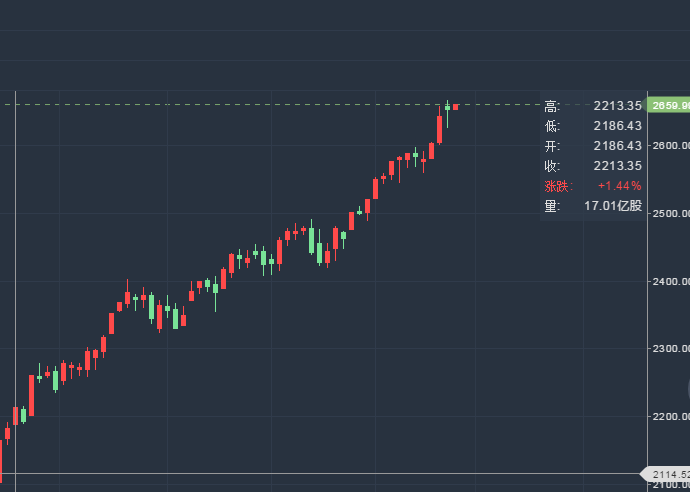Click the 量 label in info panel
This screenshot has height=492, width=690.
tap(552, 206)
